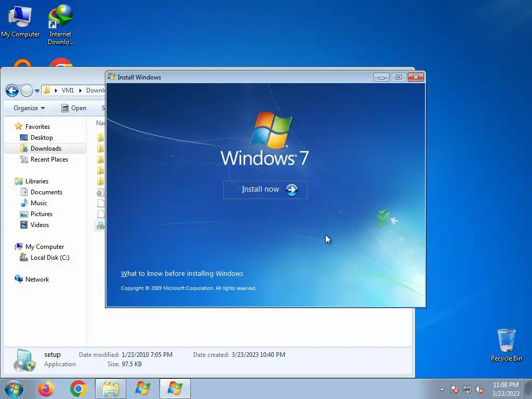Viewport: 532px width, 399px height.
Task: Click the Videos film strip icon
Action: click(x=24, y=224)
